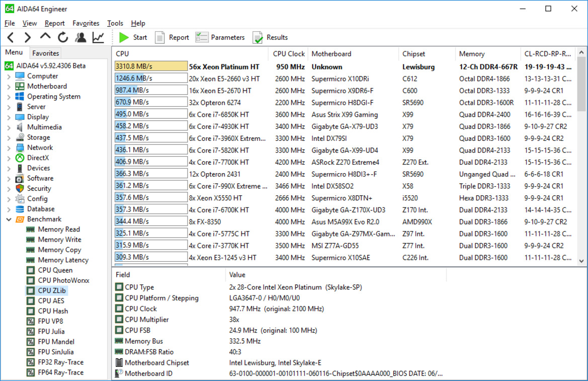
Task: Select the FPU SinJulia benchmark icon
Action: pos(31,352)
